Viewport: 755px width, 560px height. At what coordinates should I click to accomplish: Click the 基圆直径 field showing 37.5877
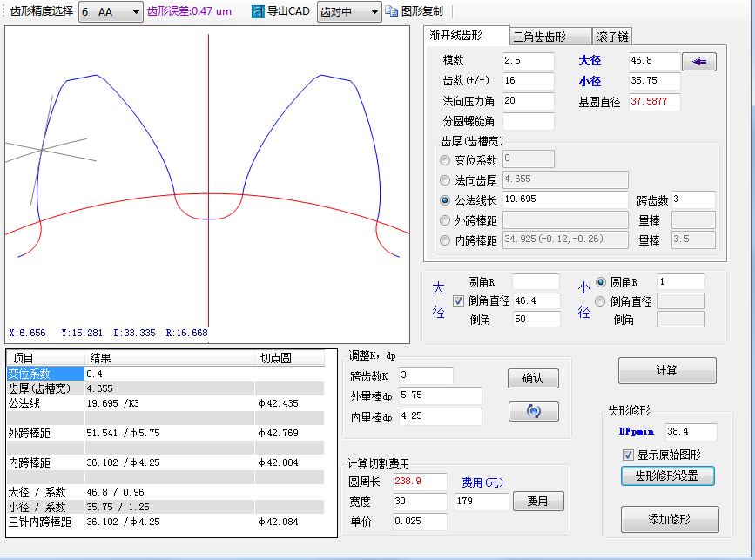[x=655, y=102]
